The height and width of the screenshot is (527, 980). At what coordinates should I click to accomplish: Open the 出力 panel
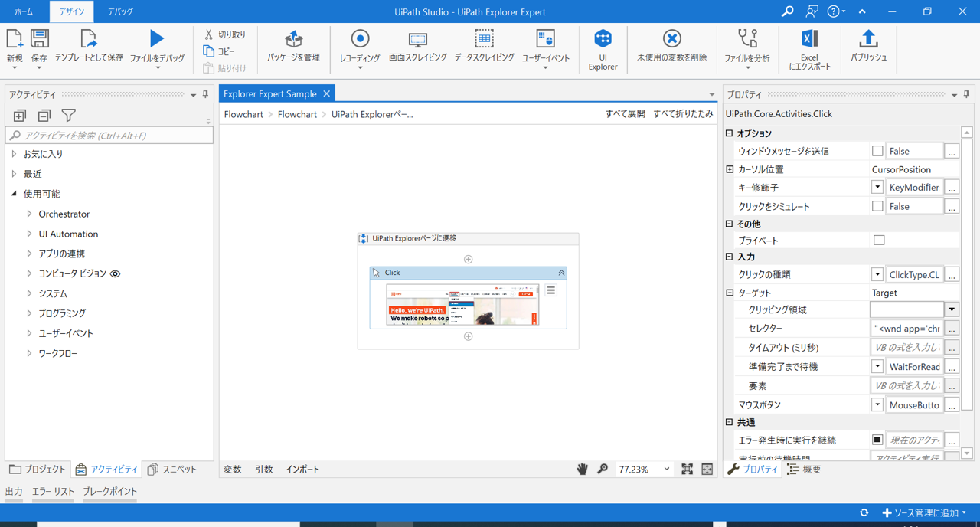click(14, 491)
